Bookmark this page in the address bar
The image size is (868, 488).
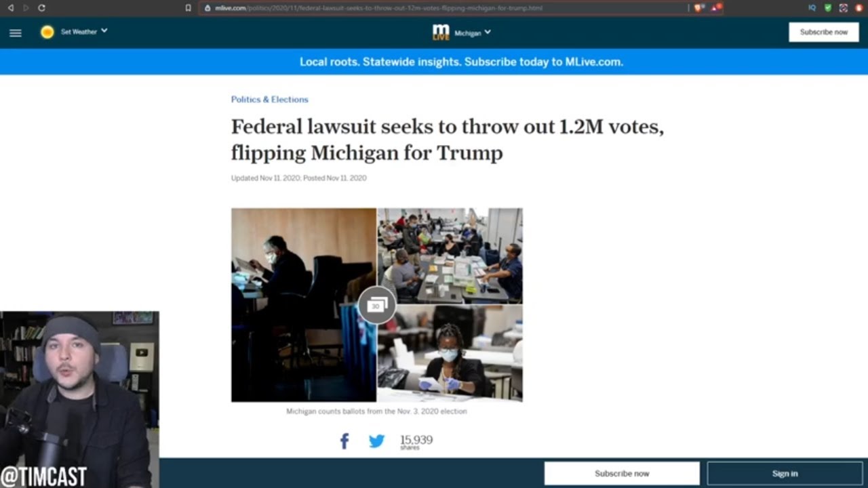pos(188,8)
